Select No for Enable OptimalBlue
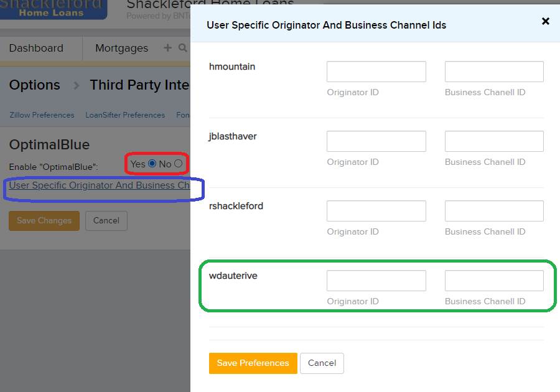 pyautogui.click(x=178, y=164)
